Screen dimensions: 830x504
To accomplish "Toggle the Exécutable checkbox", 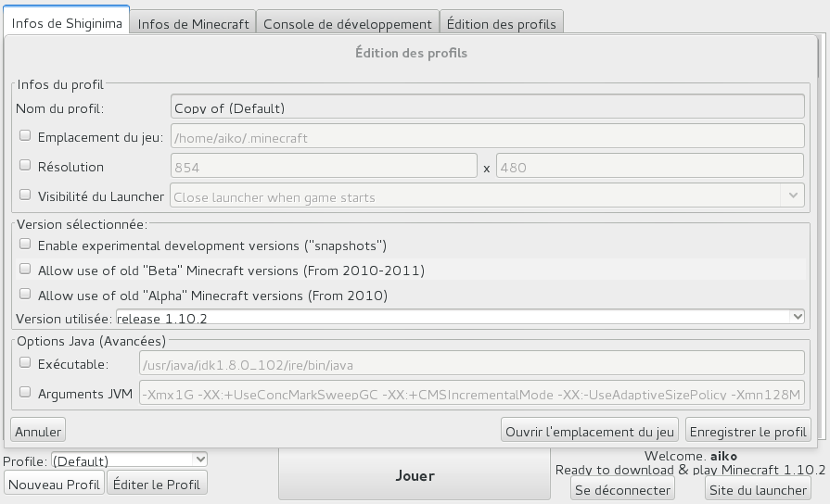I will [x=25, y=363].
